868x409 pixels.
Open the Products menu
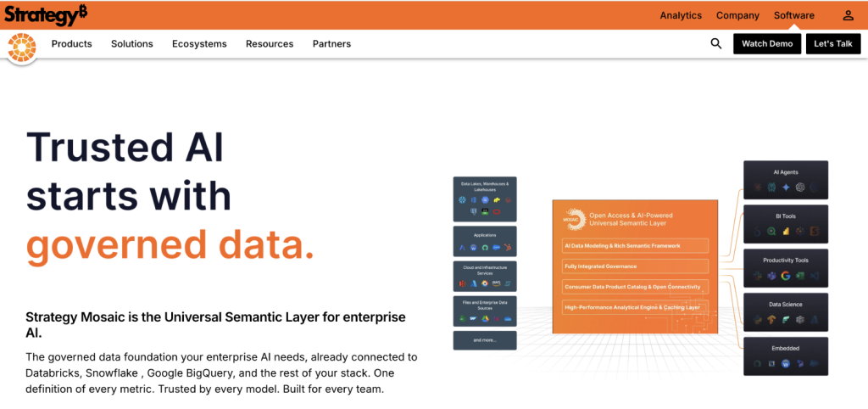(72, 44)
